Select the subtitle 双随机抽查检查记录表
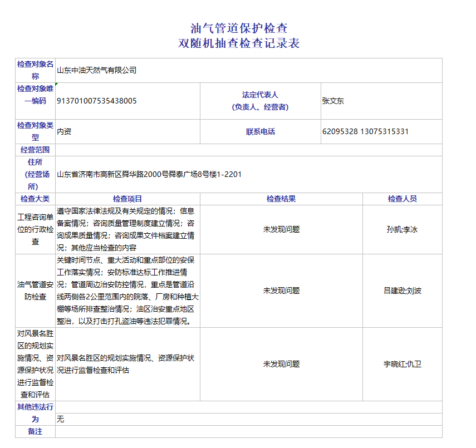Viewport: 476px width, 448px height. point(238,43)
